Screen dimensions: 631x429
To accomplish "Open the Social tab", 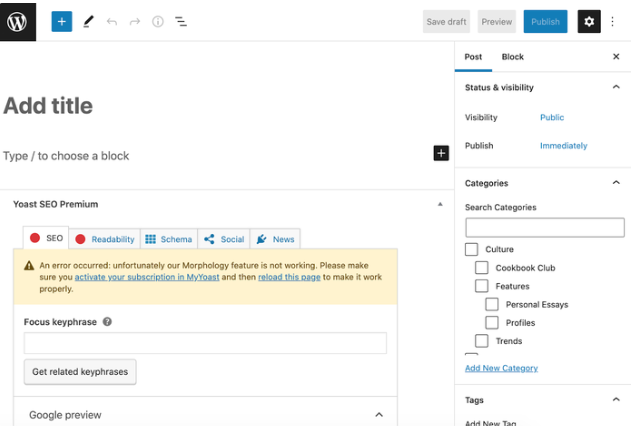I will pos(224,239).
